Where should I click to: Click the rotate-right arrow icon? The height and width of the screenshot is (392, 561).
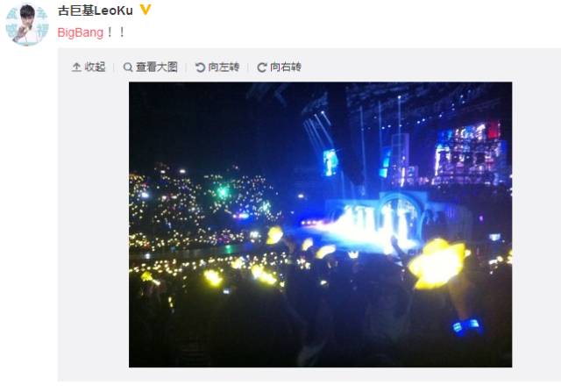click(262, 67)
